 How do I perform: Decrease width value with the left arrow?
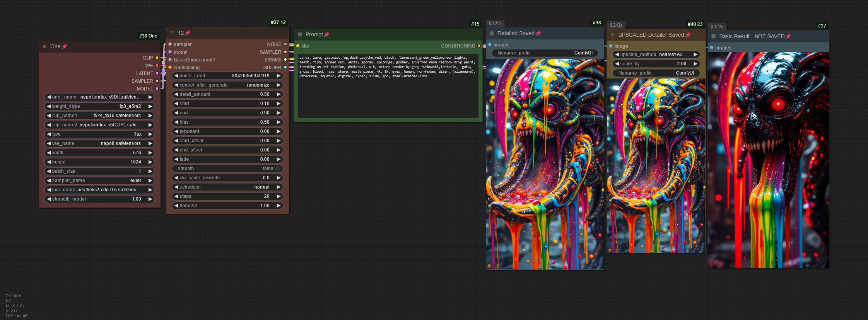click(49, 153)
